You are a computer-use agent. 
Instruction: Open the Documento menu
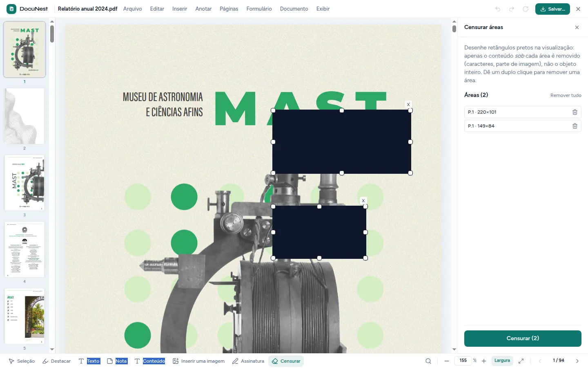pos(294,9)
